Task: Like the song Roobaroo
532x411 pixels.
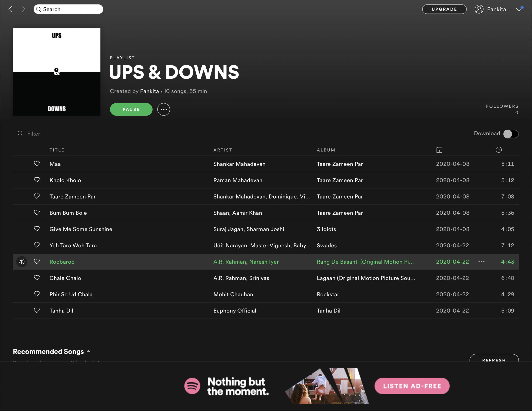Action: tap(37, 261)
